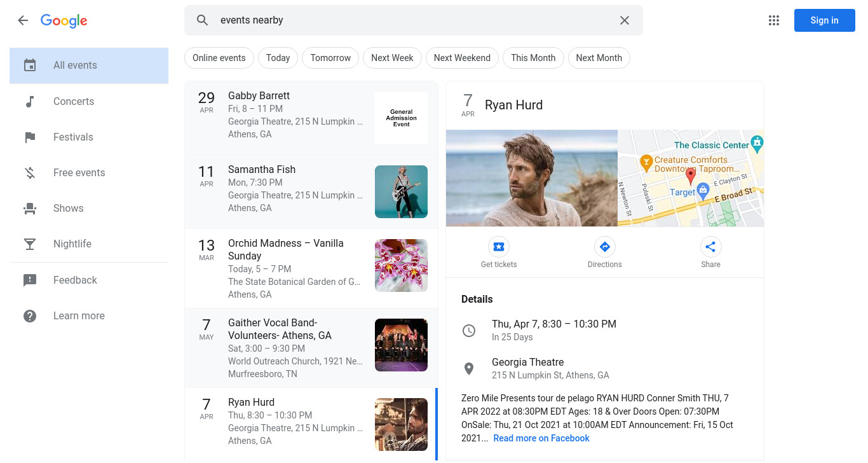This screenshot has height=463, width=868.
Task: Click the Gaither Vocal Band group thumbnail
Action: pyautogui.click(x=401, y=345)
